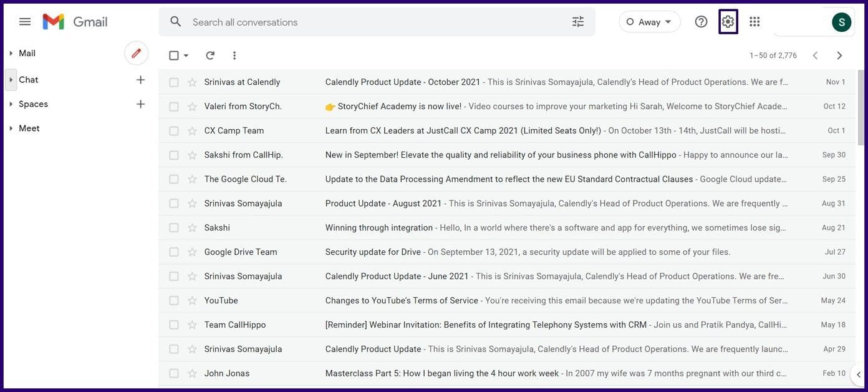Star the Google Cloud Te. email
The height and width of the screenshot is (392, 868).
tap(192, 179)
